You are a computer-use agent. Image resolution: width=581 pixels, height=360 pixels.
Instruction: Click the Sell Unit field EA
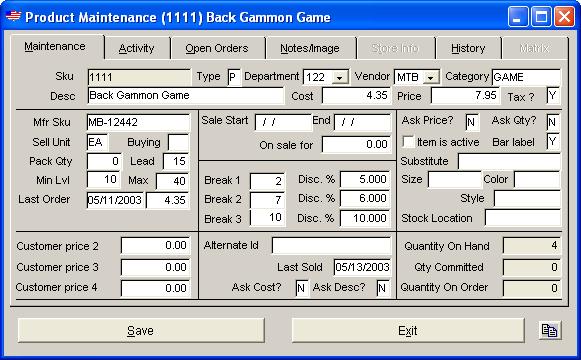coord(97,143)
